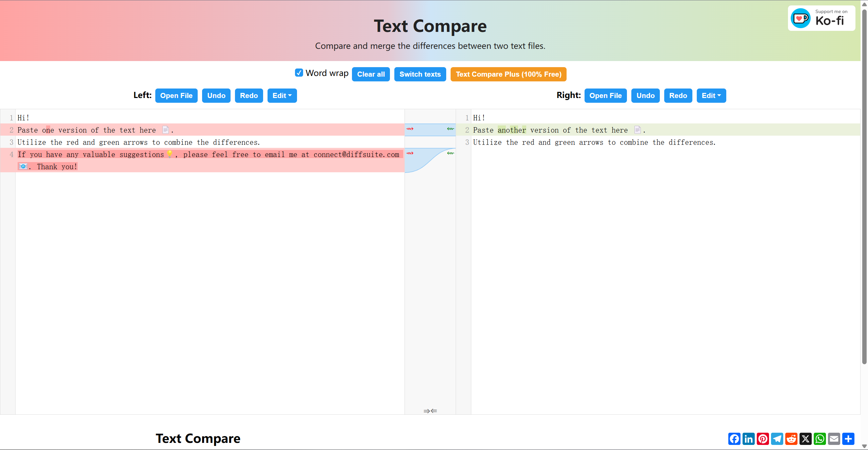Click the scroll lock arrows icon
868x450 pixels.
point(430,411)
